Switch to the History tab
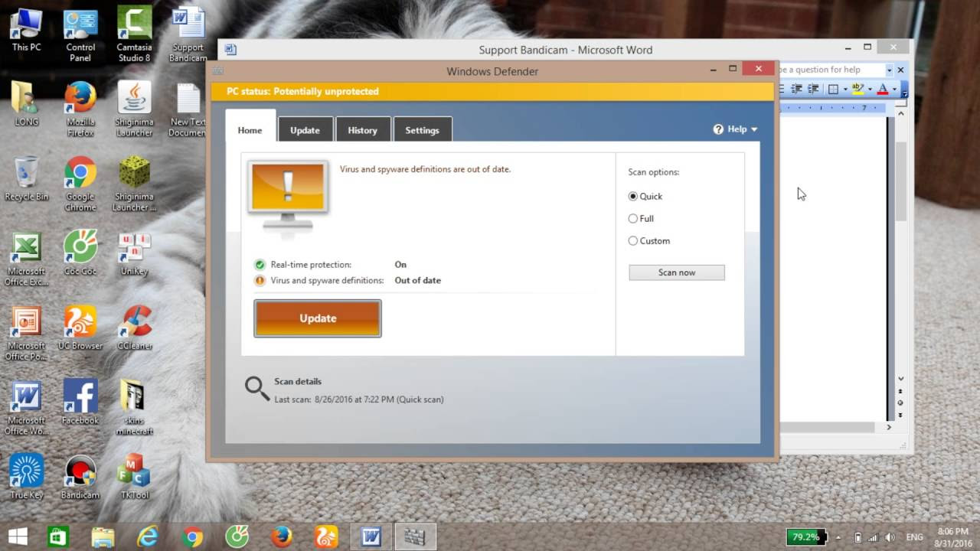 362,130
